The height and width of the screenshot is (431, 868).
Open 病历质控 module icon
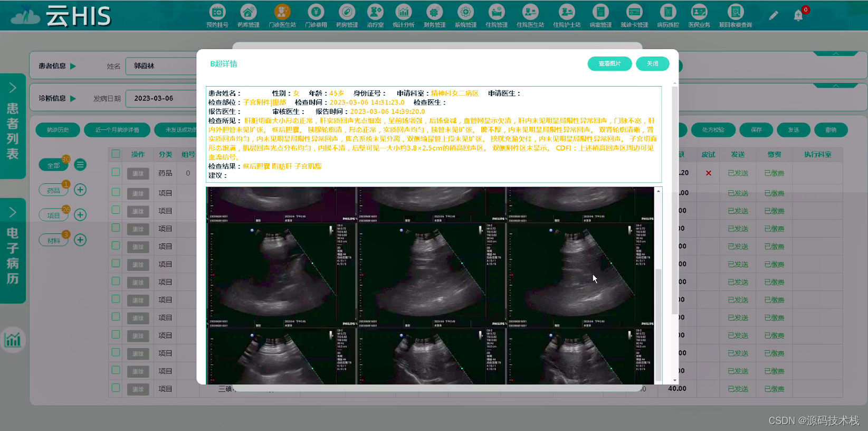click(x=668, y=15)
